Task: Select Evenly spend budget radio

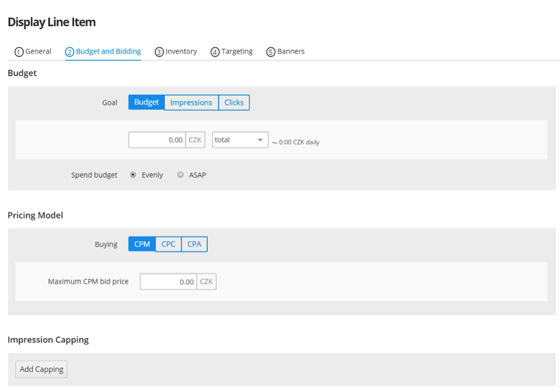Action: [x=133, y=175]
